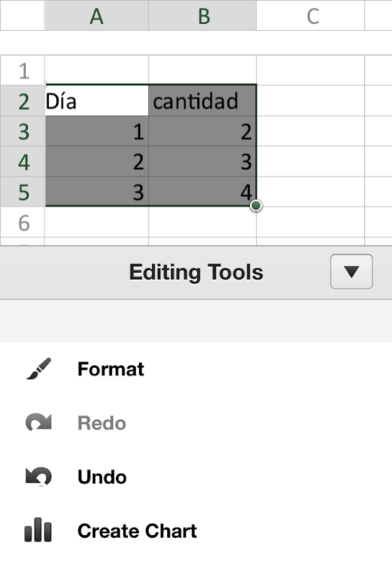
Task: Tap the Undo text label
Action: tap(102, 477)
